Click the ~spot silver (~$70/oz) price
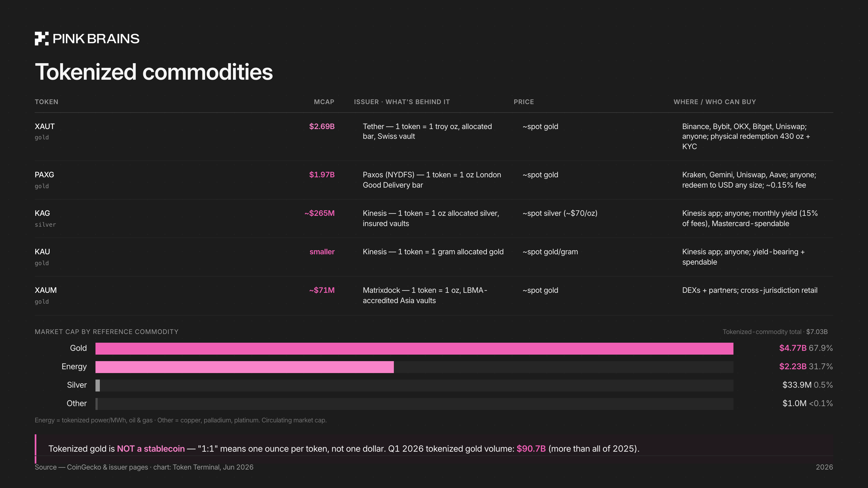The width and height of the screenshot is (868, 488). click(x=560, y=213)
